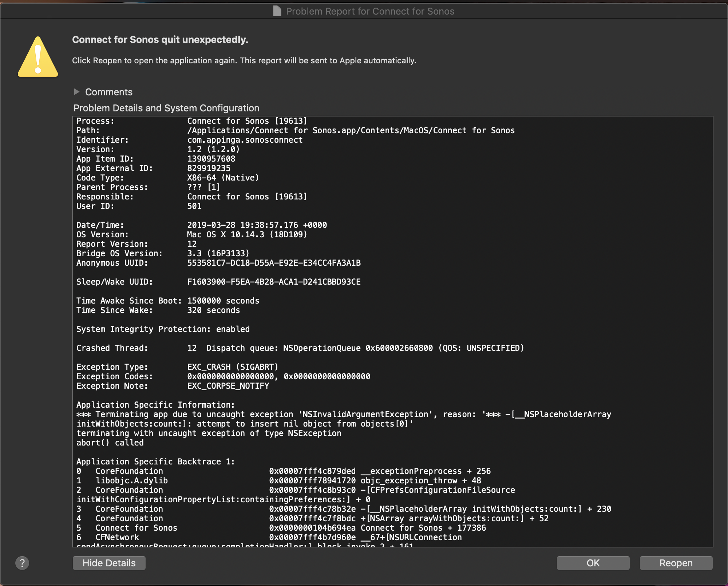Viewport: 728px width, 586px height.
Task: Click backtrace row 5 Connect for Sonos
Action: [x=281, y=528]
